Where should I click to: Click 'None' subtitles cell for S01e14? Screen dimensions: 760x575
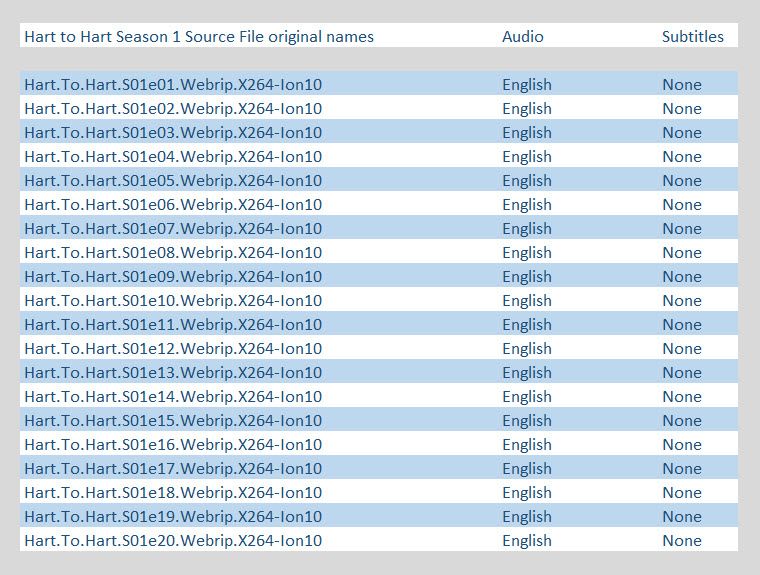pos(682,397)
